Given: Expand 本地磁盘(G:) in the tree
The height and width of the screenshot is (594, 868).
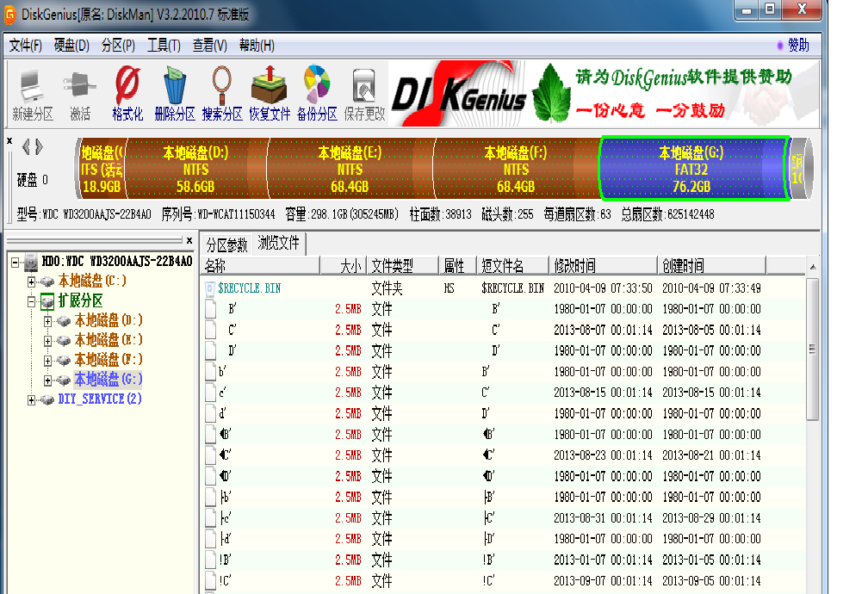Looking at the screenshot, I should 47,381.
